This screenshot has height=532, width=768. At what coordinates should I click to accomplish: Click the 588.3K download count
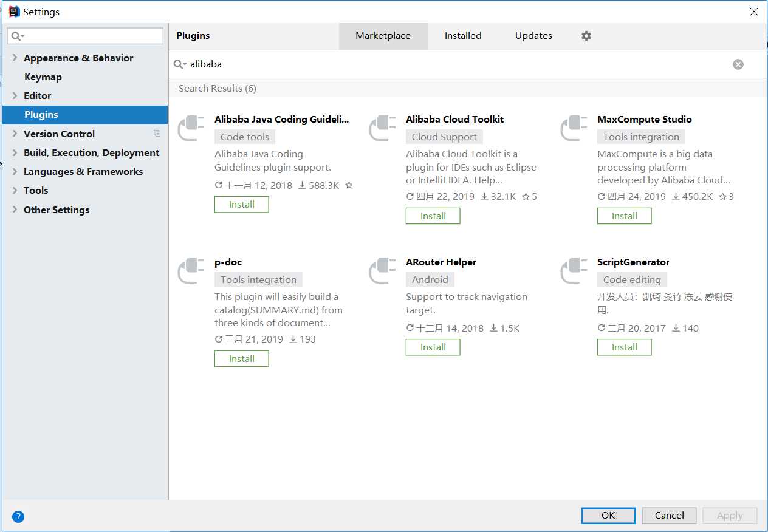tap(324, 185)
